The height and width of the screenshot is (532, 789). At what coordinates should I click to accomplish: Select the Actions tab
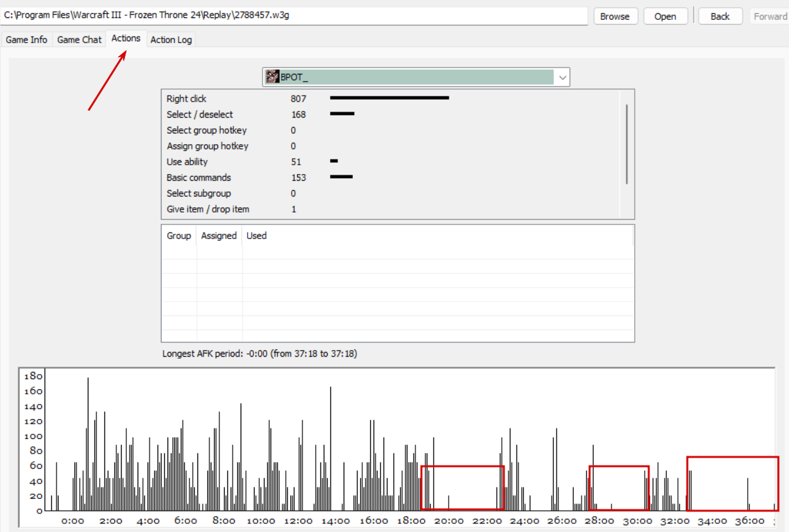126,39
